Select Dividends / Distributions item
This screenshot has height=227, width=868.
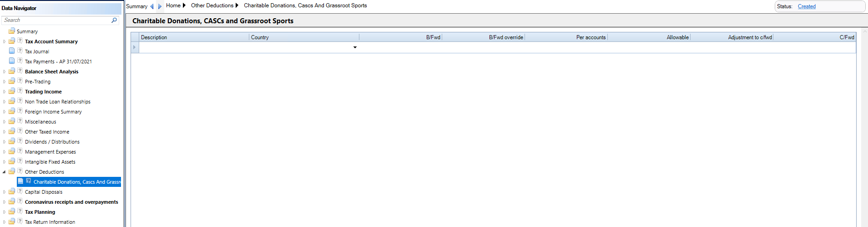[x=52, y=142]
